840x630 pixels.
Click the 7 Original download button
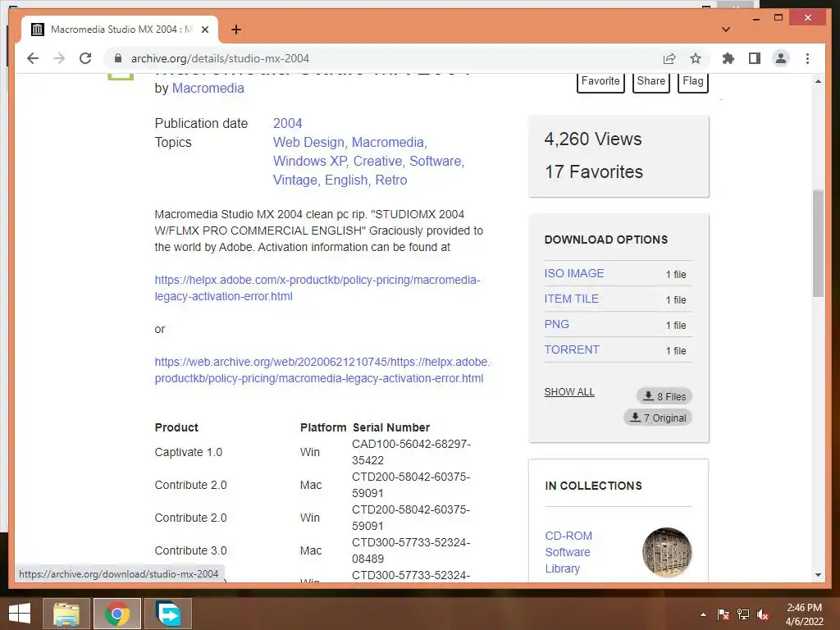pyautogui.click(x=658, y=418)
